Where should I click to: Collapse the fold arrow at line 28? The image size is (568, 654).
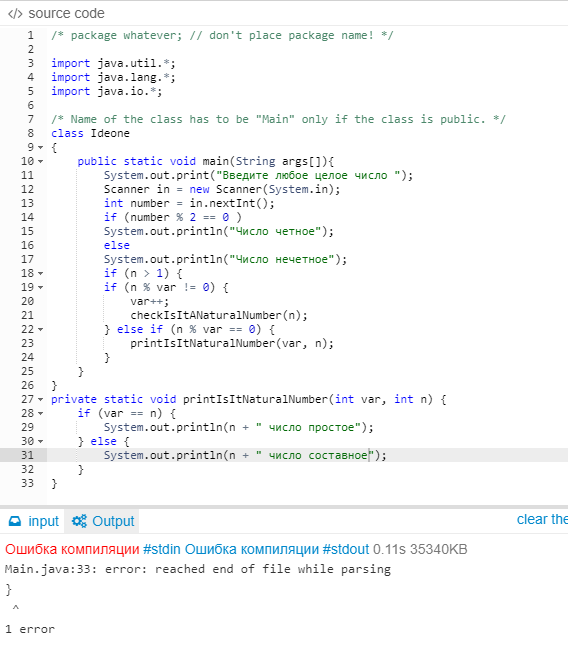point(40,413)
